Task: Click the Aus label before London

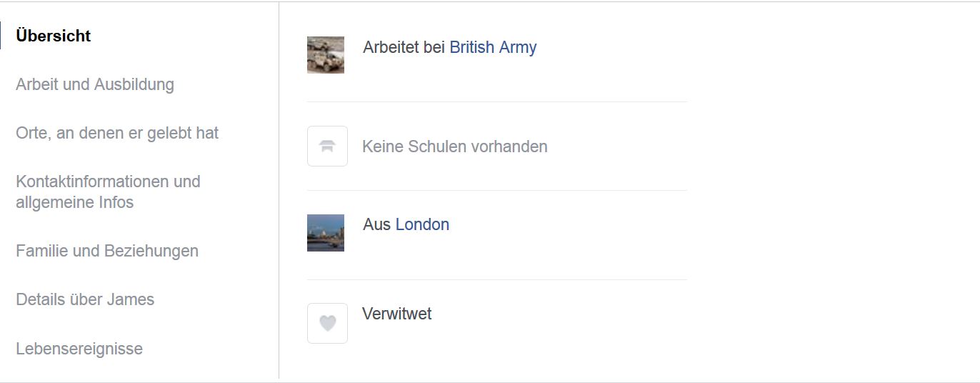Action: (377, 224)
